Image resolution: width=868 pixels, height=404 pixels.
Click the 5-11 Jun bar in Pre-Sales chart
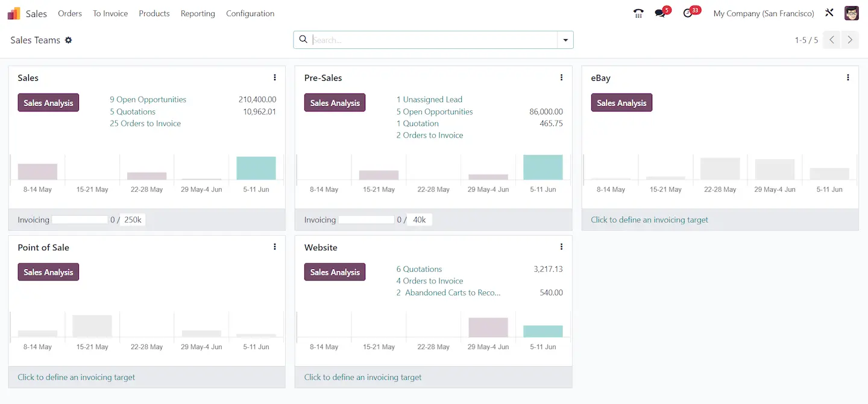coord(543,167)
